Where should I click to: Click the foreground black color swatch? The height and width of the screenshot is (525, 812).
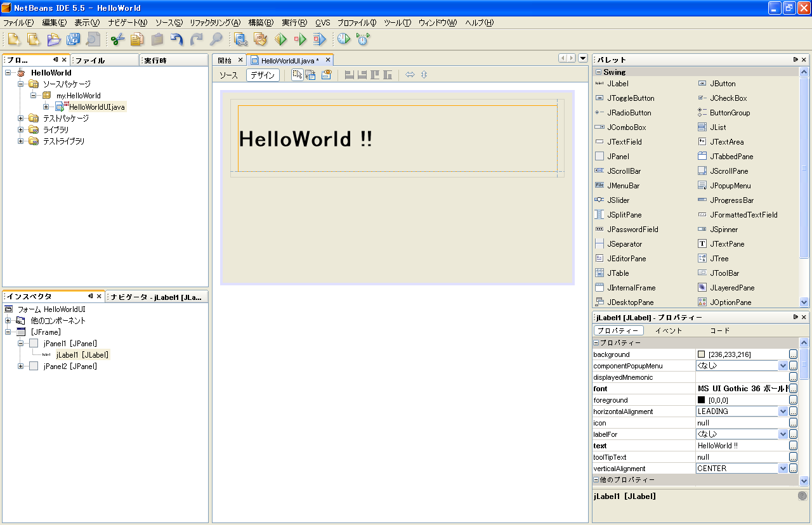coord(702,400)
